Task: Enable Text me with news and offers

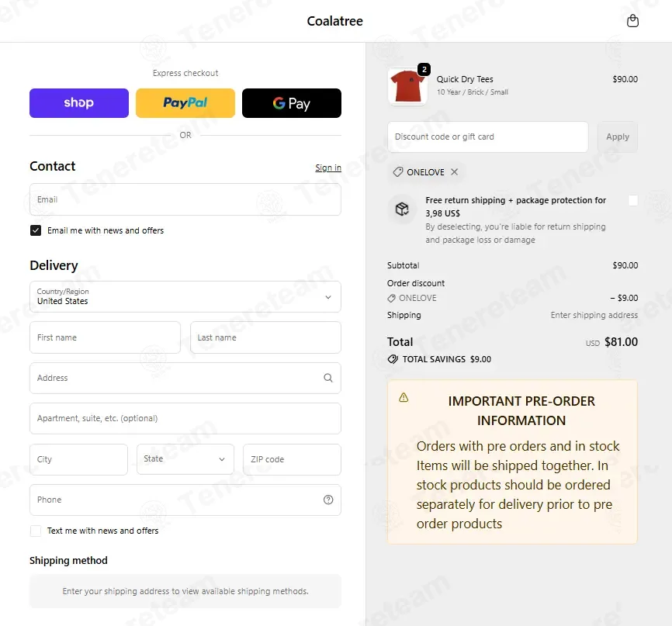Action: pyautogui.click(x=36, y=531)
